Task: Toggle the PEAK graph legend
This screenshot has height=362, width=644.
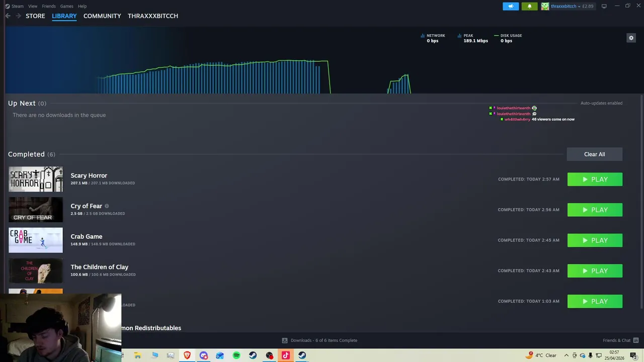Action: click(x=472, y=38)
